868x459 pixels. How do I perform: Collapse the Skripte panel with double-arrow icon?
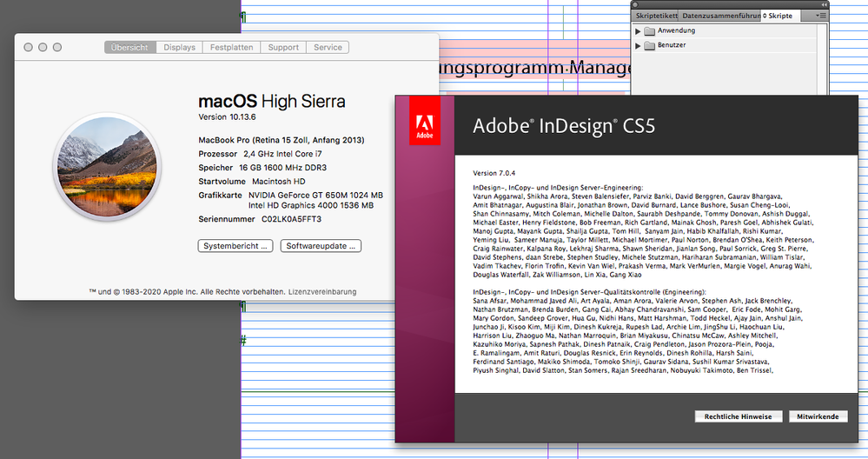[824, 4]
